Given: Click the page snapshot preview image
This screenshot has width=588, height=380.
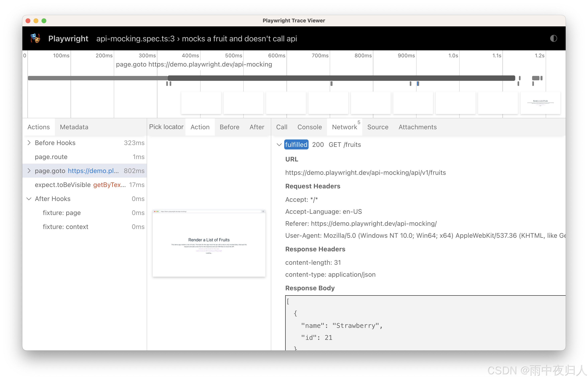Looking at the screenshot, I should pyautogui.click(x=209, y=243).
